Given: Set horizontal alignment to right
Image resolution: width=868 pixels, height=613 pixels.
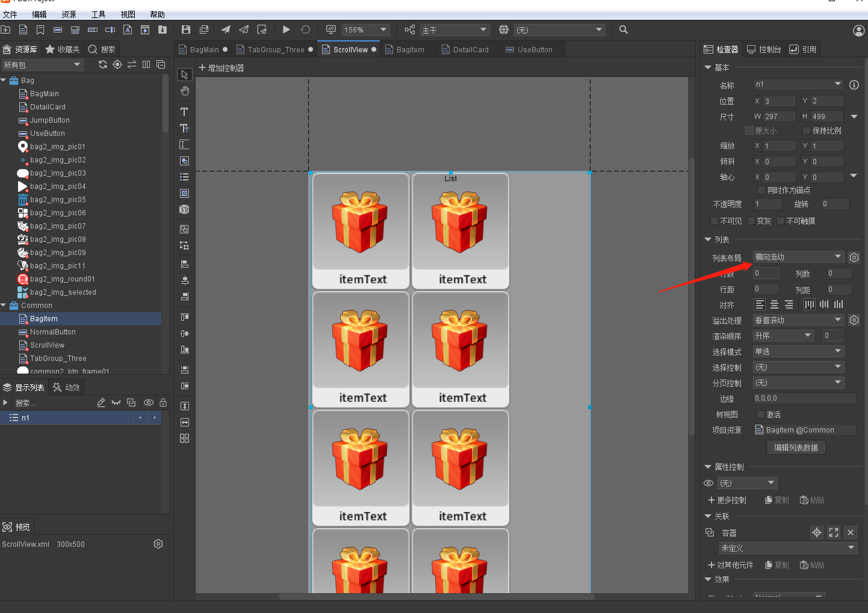Looking at the screenshot, I should coord(789,304).
